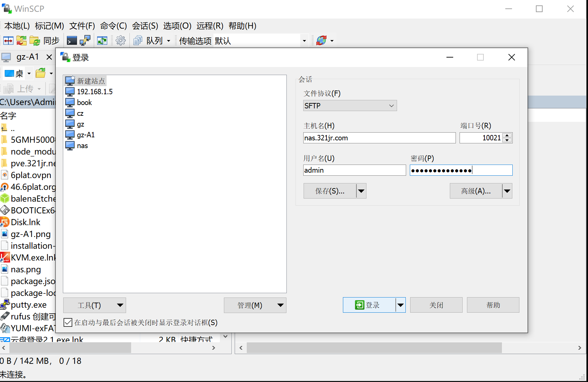Click the local drive 桌 icon
The height and width of the screenshot is (382, 588).
pyautogui.click(x=9, y=73)
